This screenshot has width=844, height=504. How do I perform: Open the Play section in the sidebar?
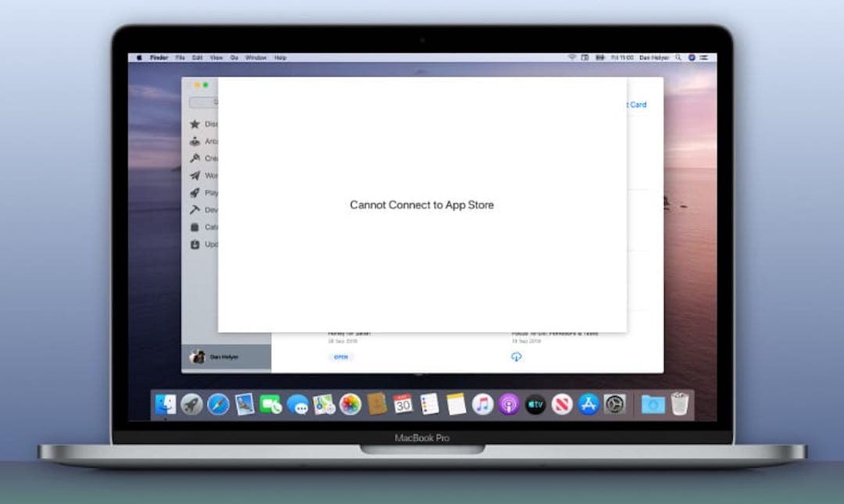pos(206,193)
